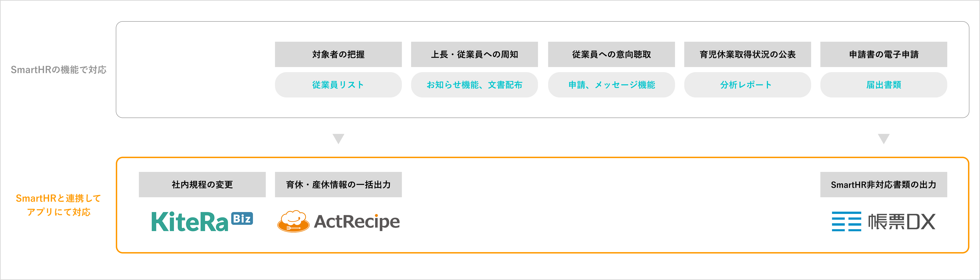Image resolution: width=980 pixels, height=280 pixels.
Task: Open the 分析レポート pill
Action: pyautogui.click(x=747, y=85)
